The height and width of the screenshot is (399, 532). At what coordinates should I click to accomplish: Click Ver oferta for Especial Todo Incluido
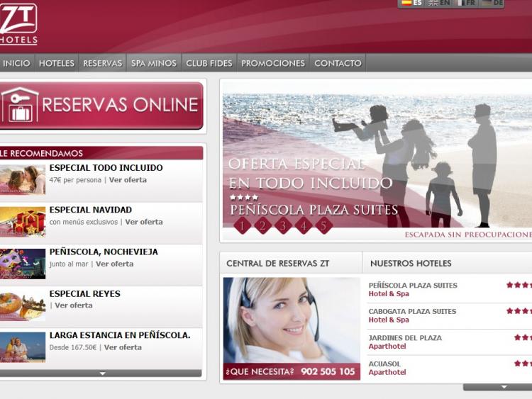click(x=128, y=180)
